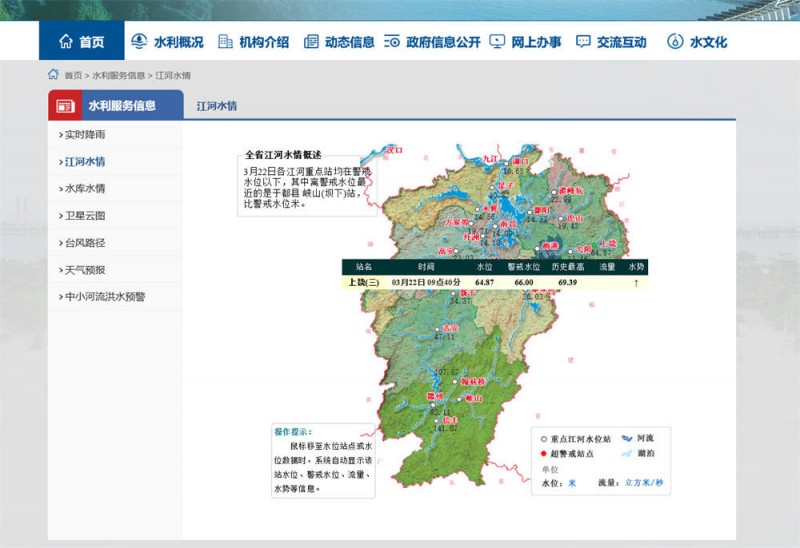
Task: Select the 江河水情 content tab
Action: 217,106
